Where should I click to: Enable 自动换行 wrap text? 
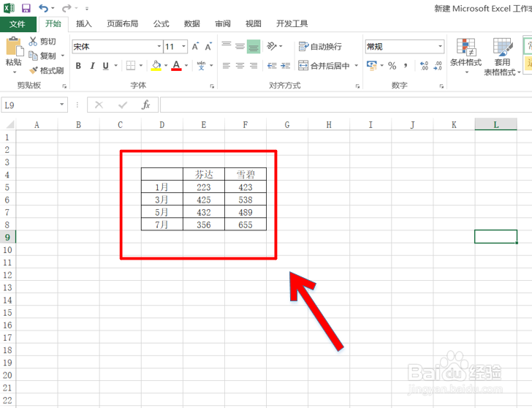tap(320, 46)
